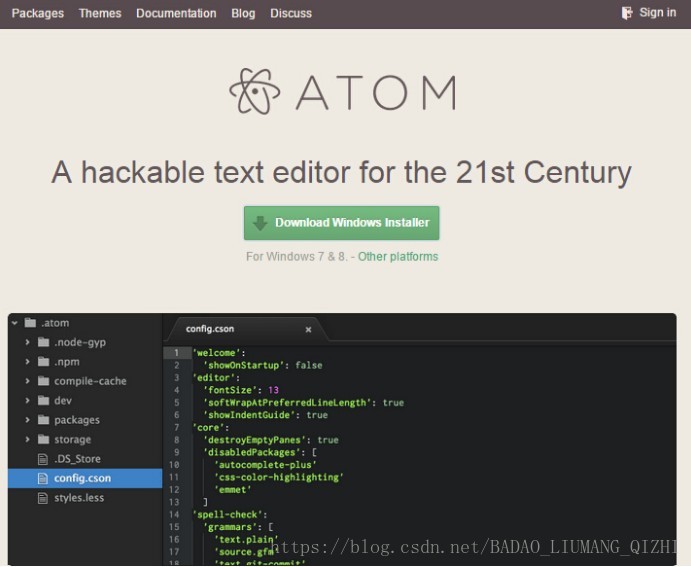Click the 'emmet' string in the editor
The height and width of the screenshot is (567, 691).
(232, 489)
